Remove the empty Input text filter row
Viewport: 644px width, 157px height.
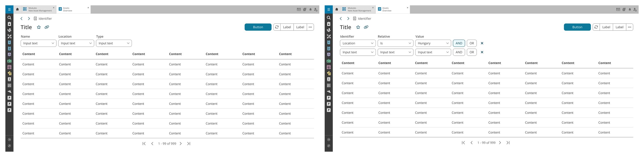tap(482, 52)
